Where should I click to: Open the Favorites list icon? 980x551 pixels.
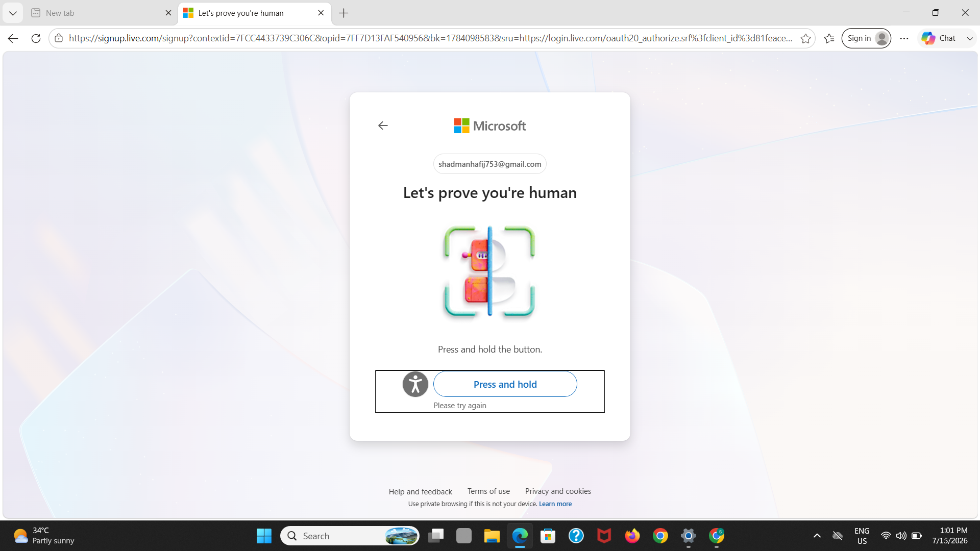tap(829, 38)
